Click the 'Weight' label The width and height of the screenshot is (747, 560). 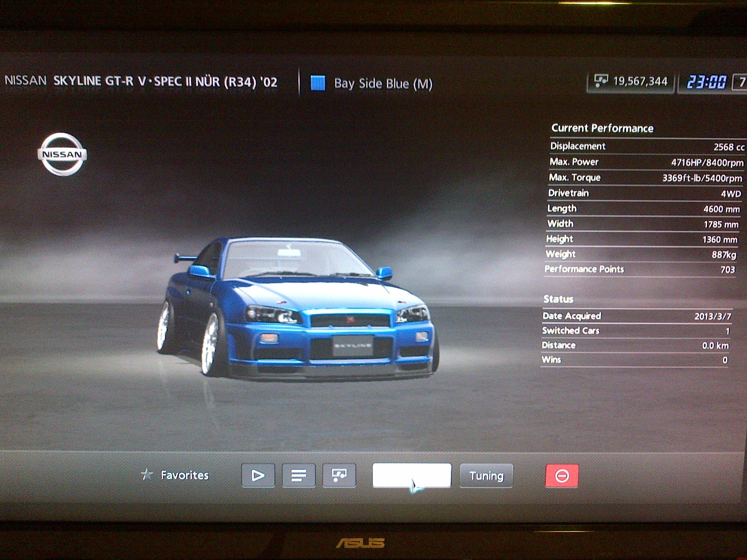coord(561,254)
